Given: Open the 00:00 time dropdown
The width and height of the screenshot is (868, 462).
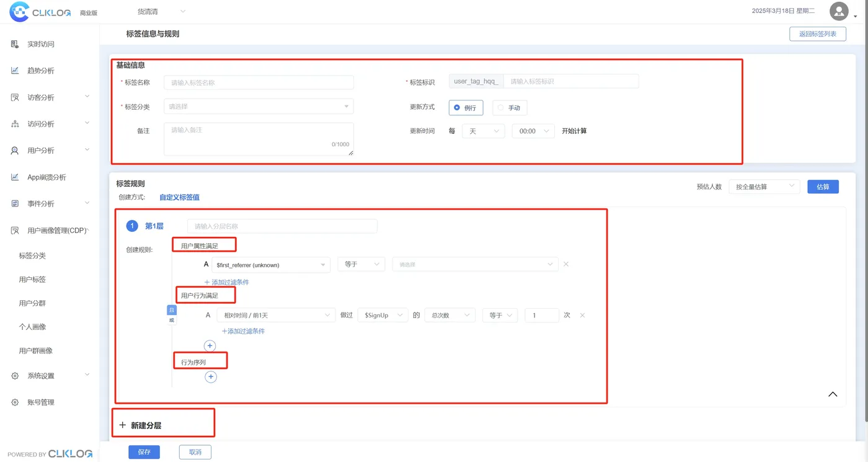Looking at the screenshot, I should click(533, 131).
